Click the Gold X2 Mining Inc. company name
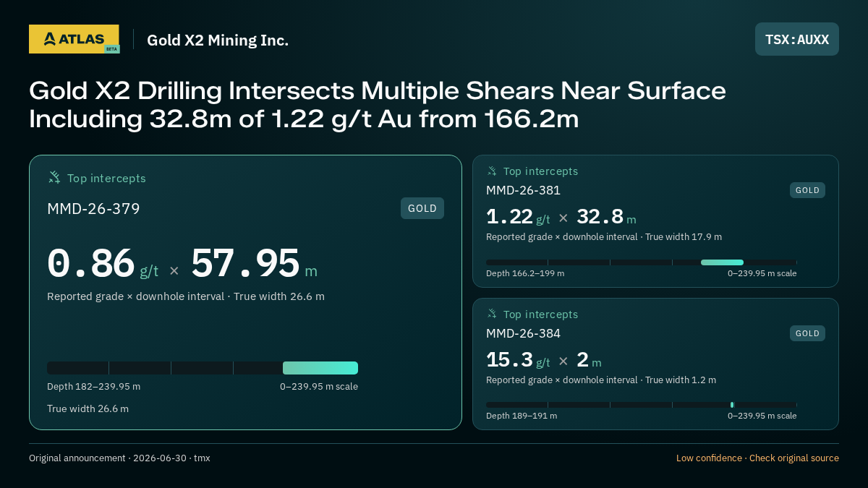 218,40
